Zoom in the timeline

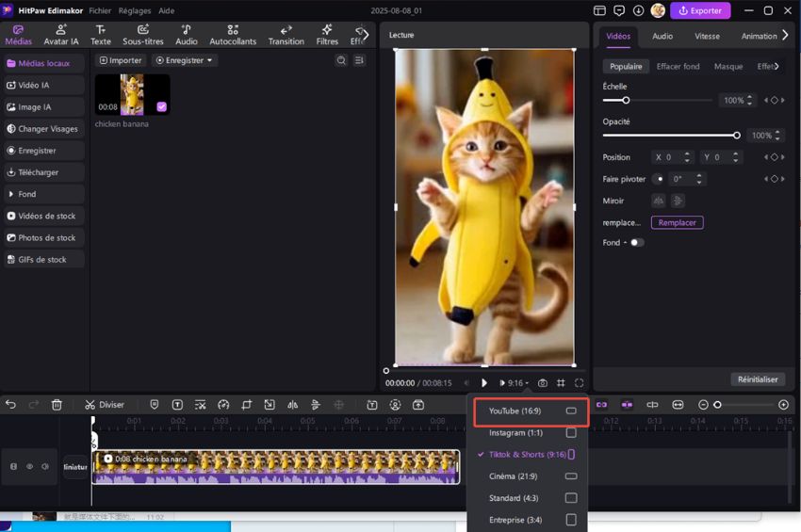[x=784, y=405]
